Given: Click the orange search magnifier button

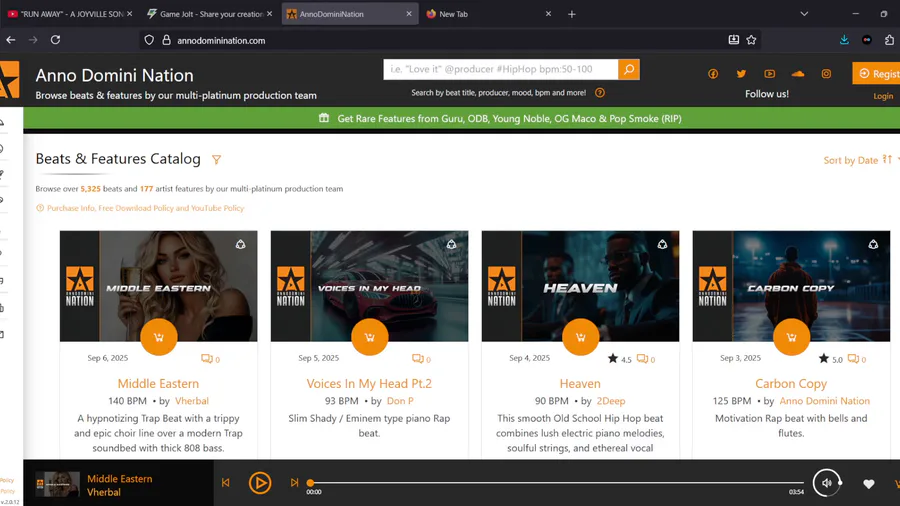Looking at the screenshot, I should [629, 69].
